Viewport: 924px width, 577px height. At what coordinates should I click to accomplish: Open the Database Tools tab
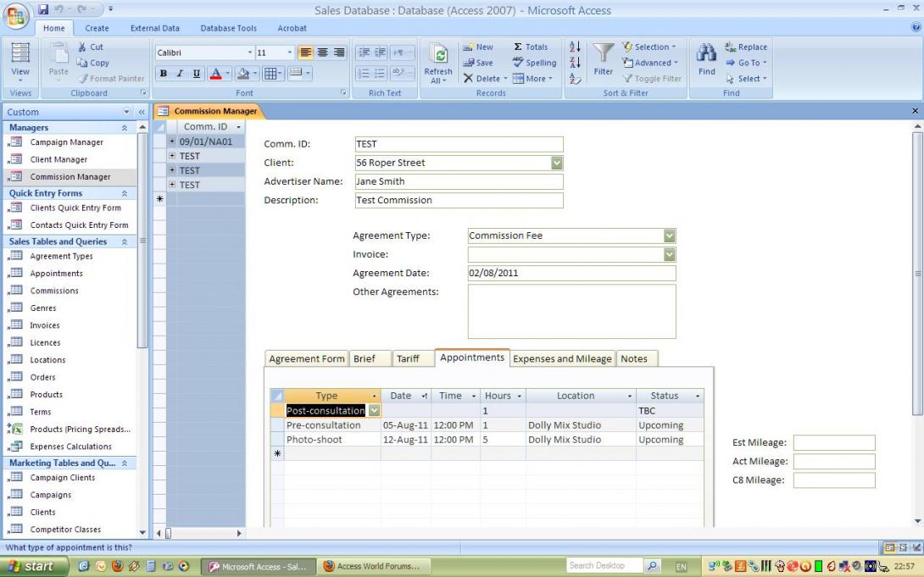pos(229,28)
